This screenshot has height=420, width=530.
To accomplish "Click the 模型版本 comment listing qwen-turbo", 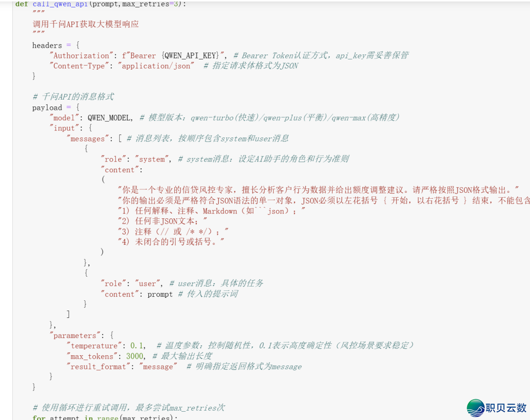I will 269,118.
